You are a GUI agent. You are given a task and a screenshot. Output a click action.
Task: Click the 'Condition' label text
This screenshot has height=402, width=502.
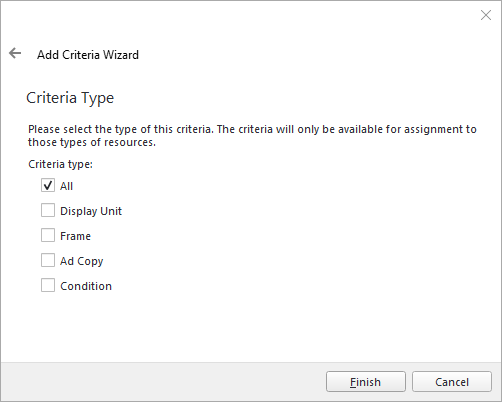(86, 286)
